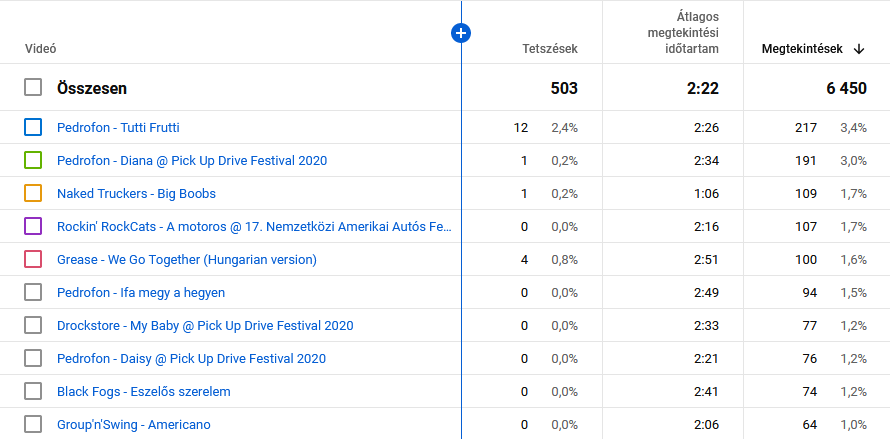This screenshot has width=890, height=439.
Task: Sort by the Tetszések column header
Action: (549, 49)
